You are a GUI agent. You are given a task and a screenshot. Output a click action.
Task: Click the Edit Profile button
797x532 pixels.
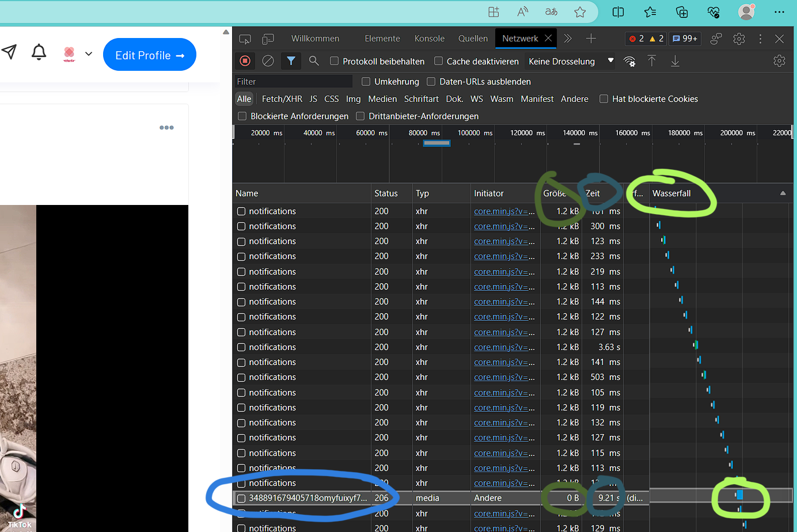pyautogui.click(x=150, y=55)
